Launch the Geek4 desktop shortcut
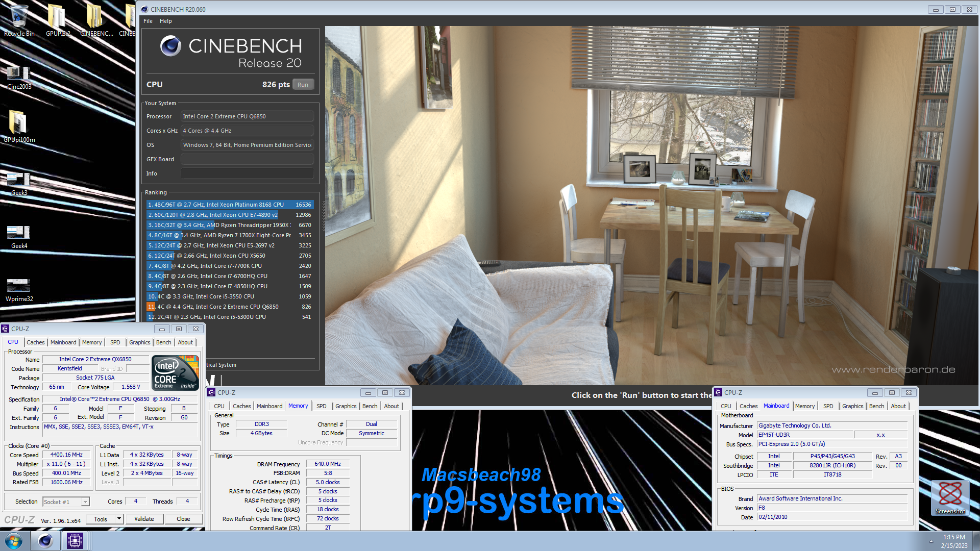 (x=19, y=237)
